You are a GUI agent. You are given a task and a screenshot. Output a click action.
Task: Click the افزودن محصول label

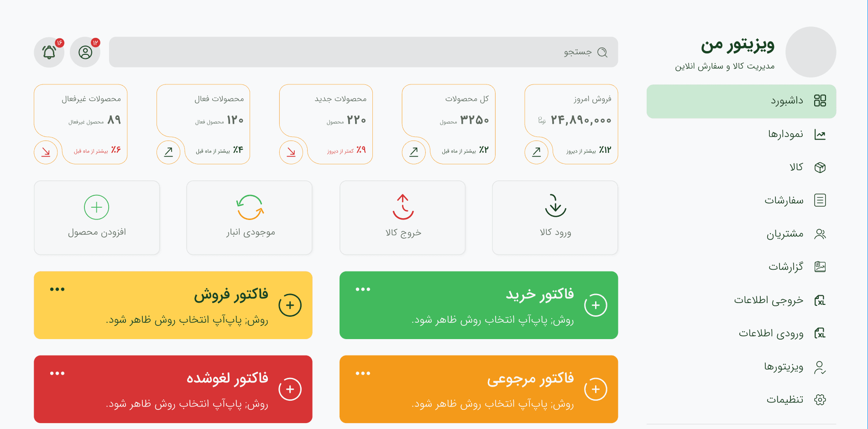[97, 233]
